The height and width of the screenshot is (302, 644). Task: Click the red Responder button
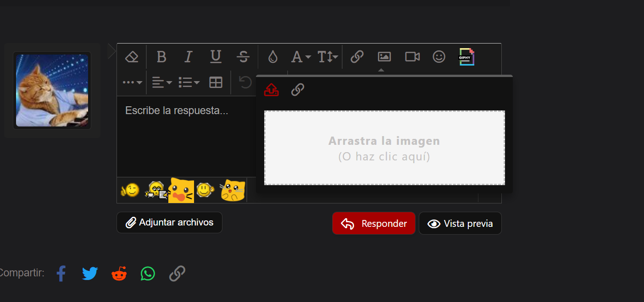tap(374, 224)
